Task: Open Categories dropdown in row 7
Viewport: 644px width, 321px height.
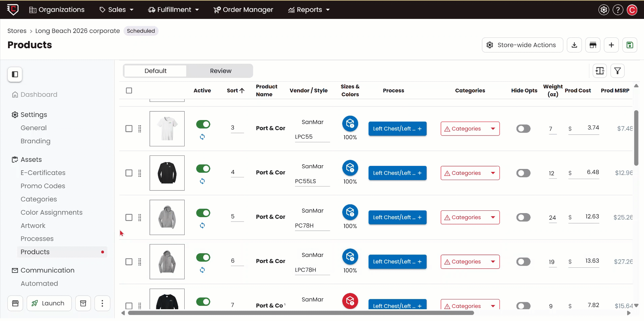Action: (x=470, y=305)
